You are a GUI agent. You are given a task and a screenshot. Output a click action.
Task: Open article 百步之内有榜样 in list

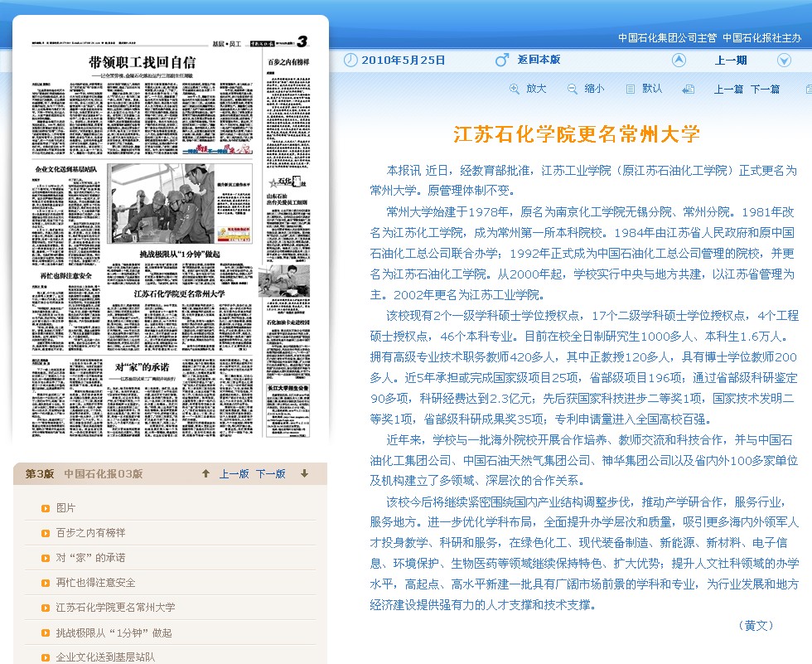(90, 533)
